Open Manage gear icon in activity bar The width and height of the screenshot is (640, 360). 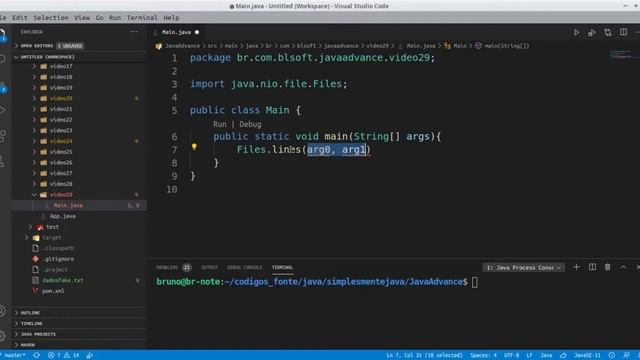click(2, 336)
